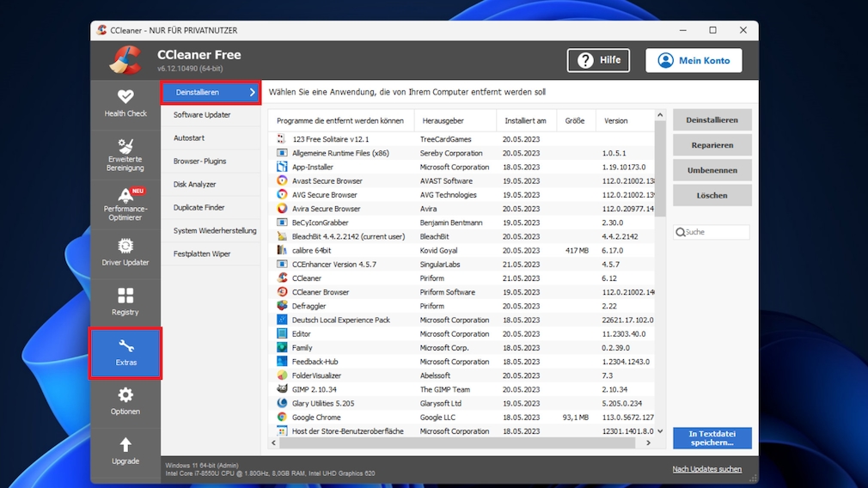Viewport: 868px width, 488px height.
Task: Open the Optionen gear section
Action: [x=125, y=401]
